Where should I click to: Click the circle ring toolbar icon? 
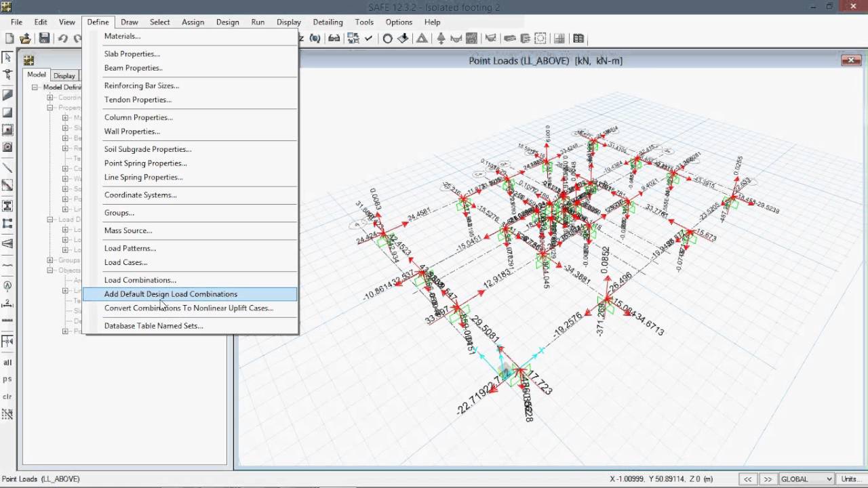(x=388, y=39)
